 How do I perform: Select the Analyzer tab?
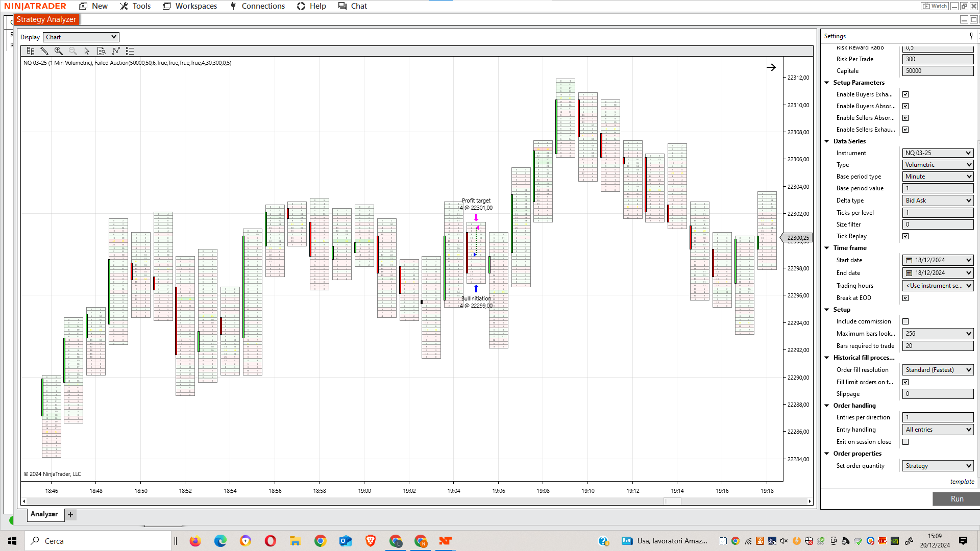[x=44, y=514]
